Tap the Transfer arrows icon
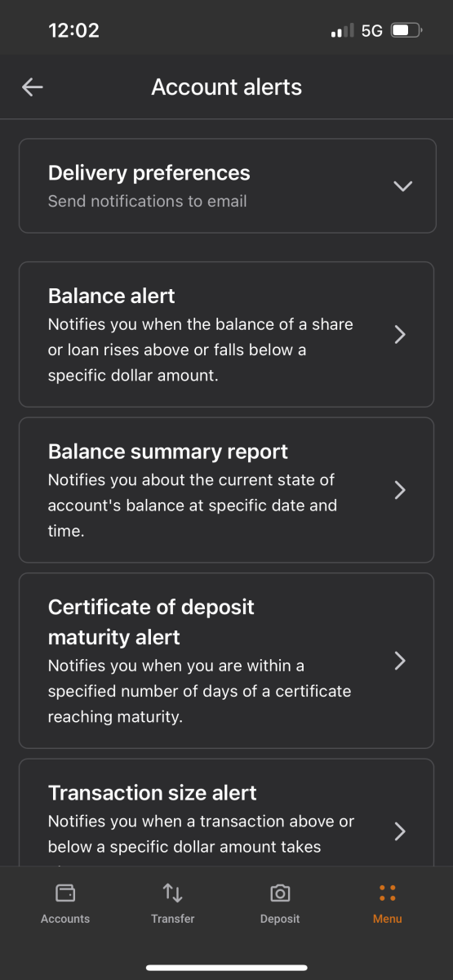This screenshot has width=453, height=980. 173,893
